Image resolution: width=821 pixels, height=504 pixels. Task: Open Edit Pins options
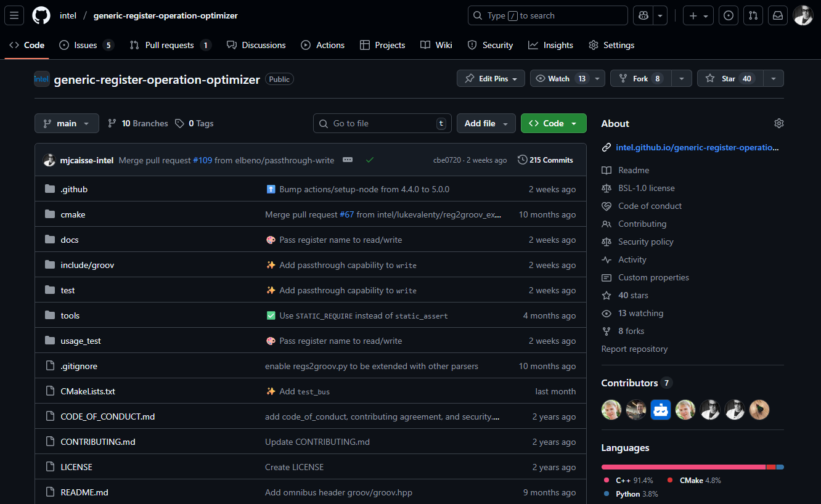tap(491, 78)
